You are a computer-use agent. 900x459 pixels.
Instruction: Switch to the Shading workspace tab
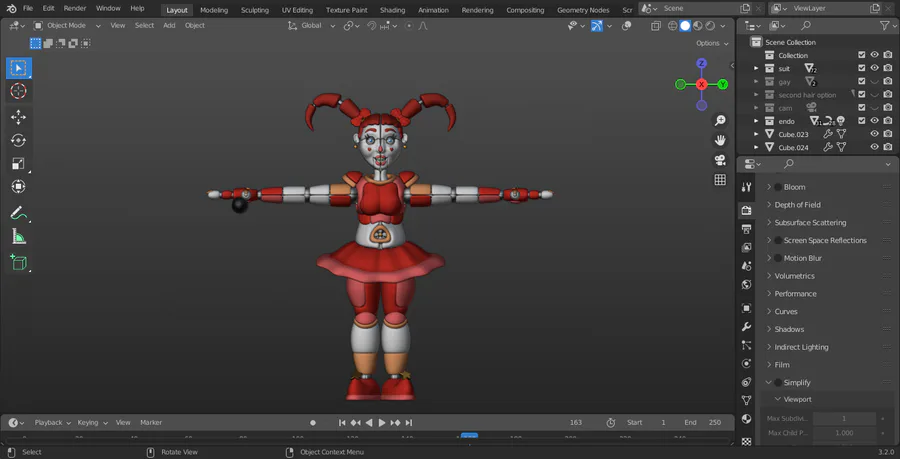point(393,10)
